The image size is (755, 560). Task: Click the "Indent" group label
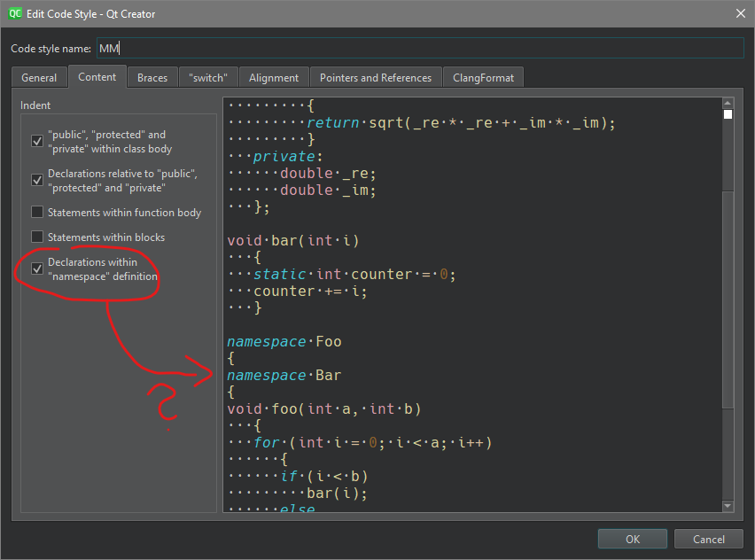(x=35, y=105)
